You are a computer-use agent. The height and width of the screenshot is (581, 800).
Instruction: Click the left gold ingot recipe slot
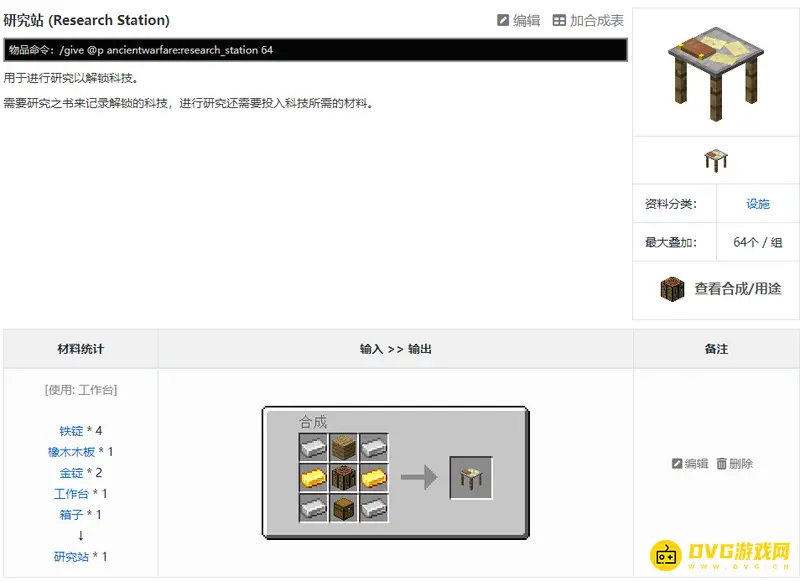coord(313,478)
